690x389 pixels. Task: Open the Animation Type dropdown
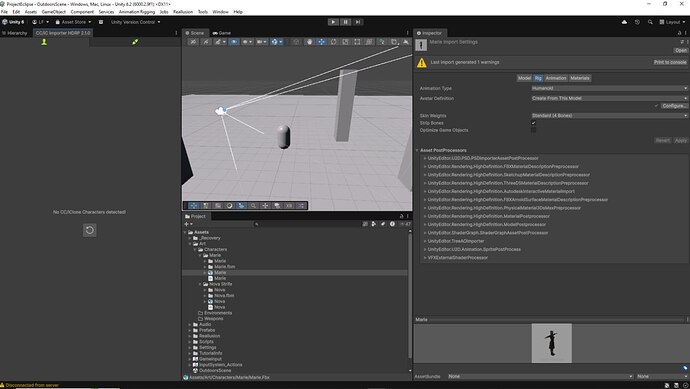pos(609,88)
